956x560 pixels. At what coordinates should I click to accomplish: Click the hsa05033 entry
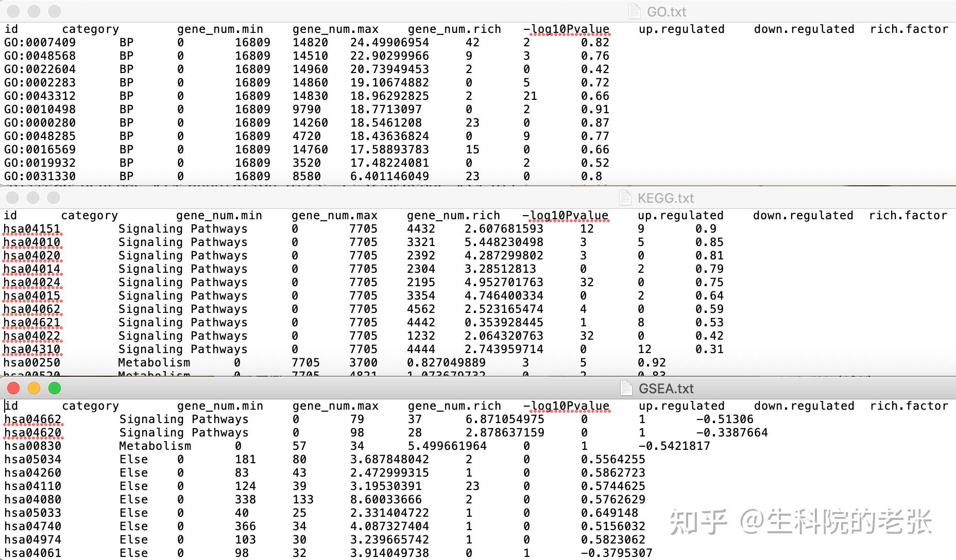tap(33, 513)
